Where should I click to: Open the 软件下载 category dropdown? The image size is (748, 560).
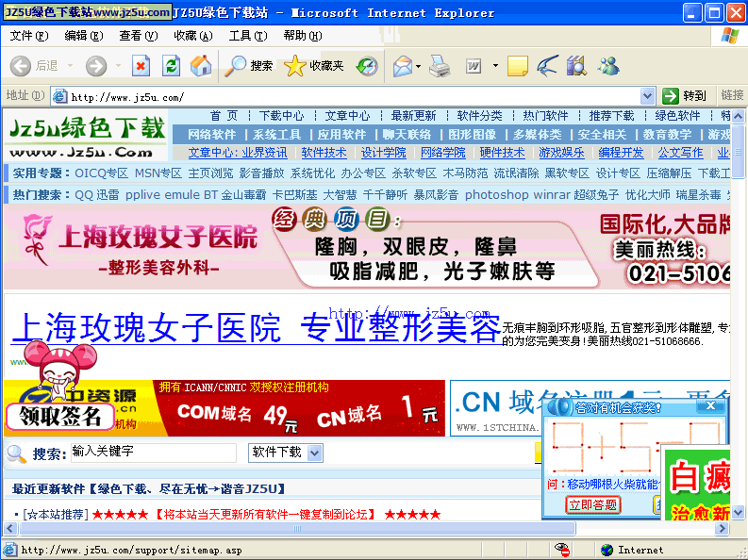pos(285,453)
